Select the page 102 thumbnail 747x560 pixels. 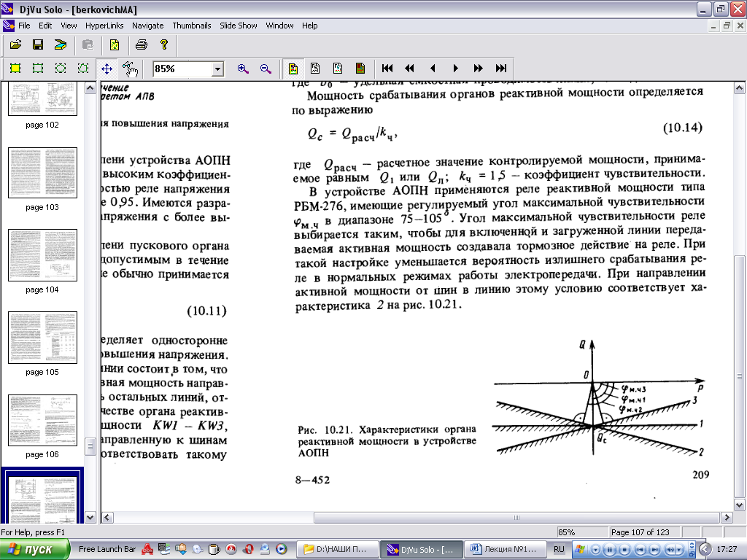pyautogui.click(x=42, y=98)
